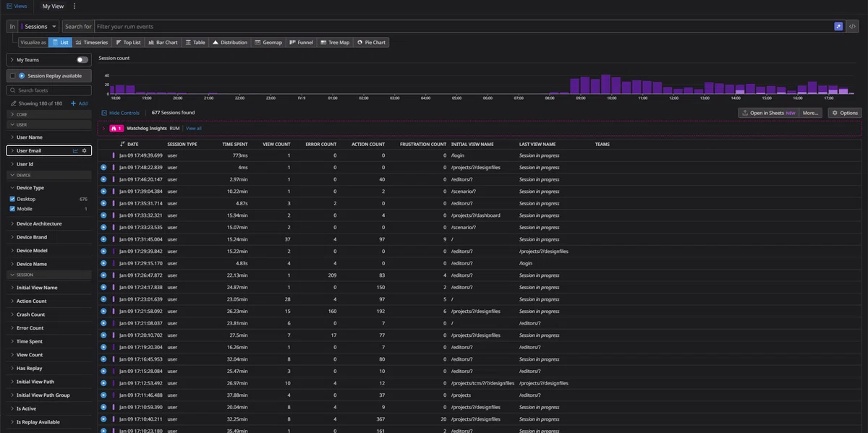Click the code view icon in search bar
The width and height of the screenshot is (868, 433).
point(853,26)
